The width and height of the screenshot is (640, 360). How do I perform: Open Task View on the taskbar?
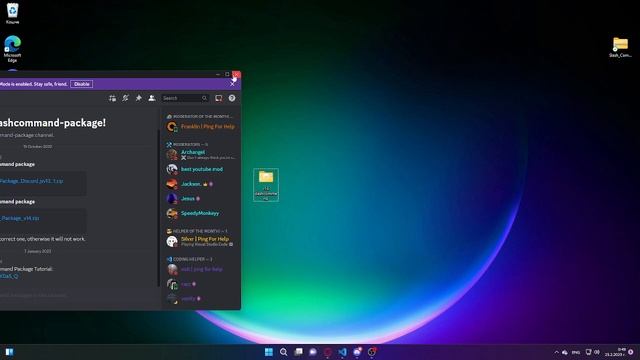pos(298,352)
